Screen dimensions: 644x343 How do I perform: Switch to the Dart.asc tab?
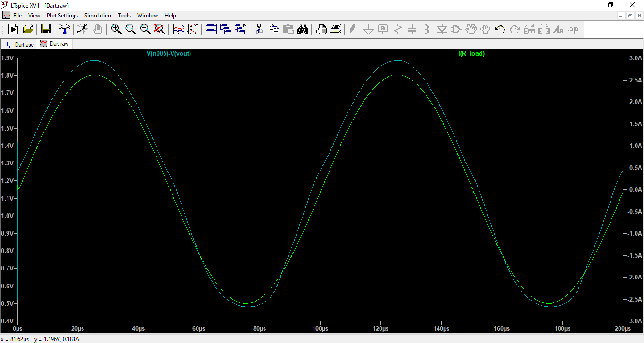click(19, 44)
